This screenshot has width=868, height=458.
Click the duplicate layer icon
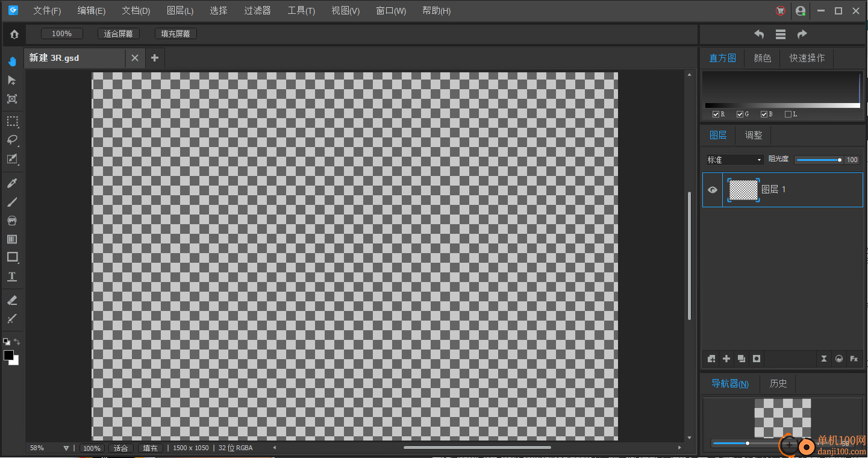742,359
